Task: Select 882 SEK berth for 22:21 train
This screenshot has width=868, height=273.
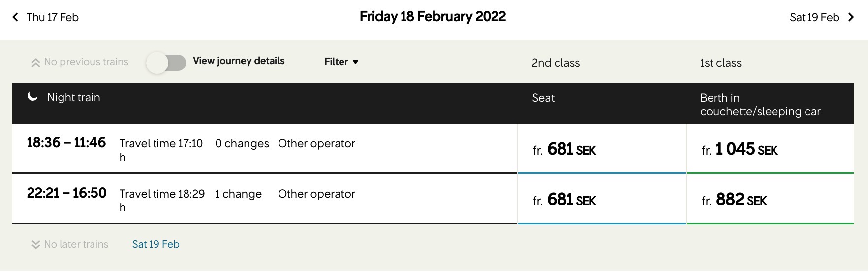Action: coord(770,199)
